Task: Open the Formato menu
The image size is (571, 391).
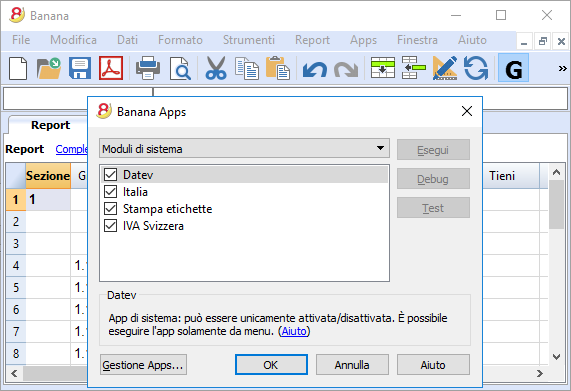Action: point(180,40)
